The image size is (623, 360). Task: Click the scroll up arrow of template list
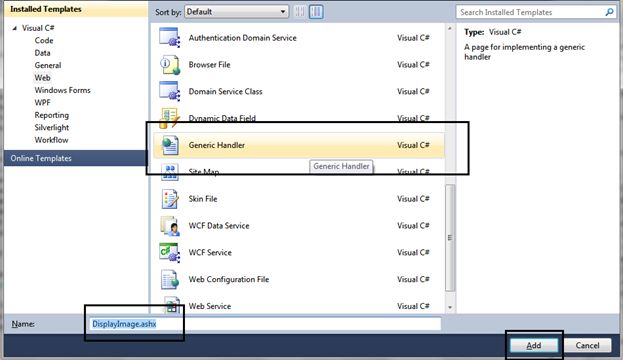coord(450,29)
